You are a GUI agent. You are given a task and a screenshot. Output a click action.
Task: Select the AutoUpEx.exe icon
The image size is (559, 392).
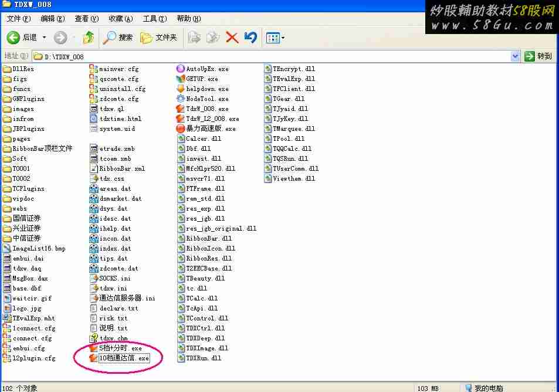(x=181, y=69)
